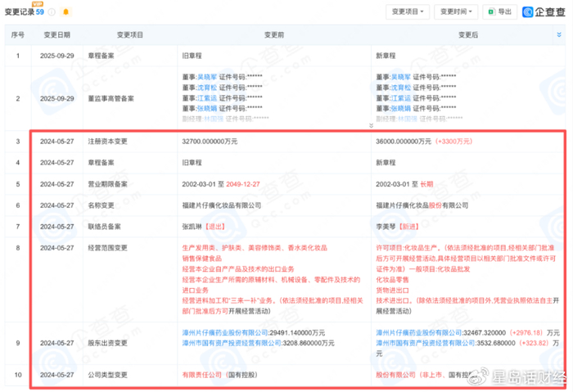Open 吴晓军 link in the 变更后 column
573x392 pixels.
coord(401,77)
